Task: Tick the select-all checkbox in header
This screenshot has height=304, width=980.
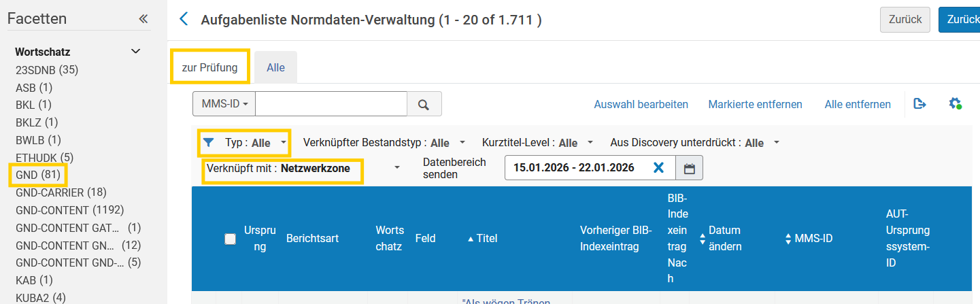Action: pos(230,239)
